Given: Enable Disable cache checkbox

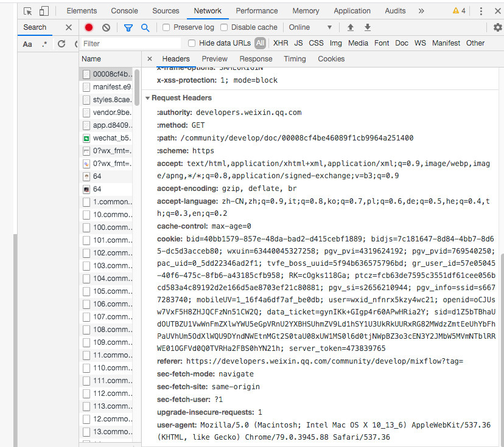Looking at the screenshot, I should [x=224, y=27].
